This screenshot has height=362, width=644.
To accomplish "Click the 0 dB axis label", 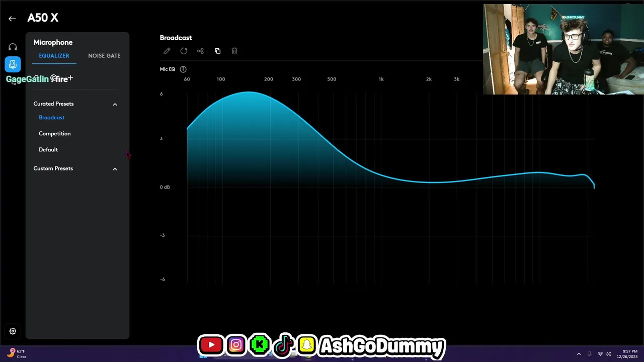I will pos(165,187).
